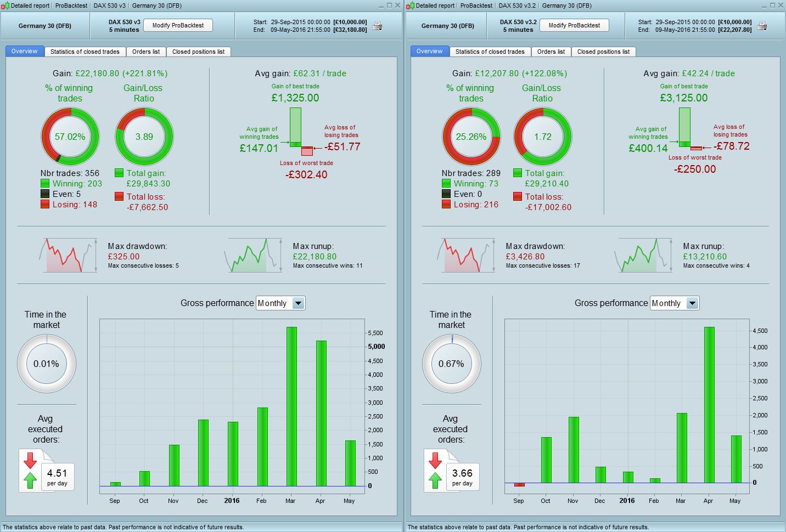The width and height of the screenshot is (786, 532).
Task: Click the max runup chart thumbnail on right
Action: point(643,255)
